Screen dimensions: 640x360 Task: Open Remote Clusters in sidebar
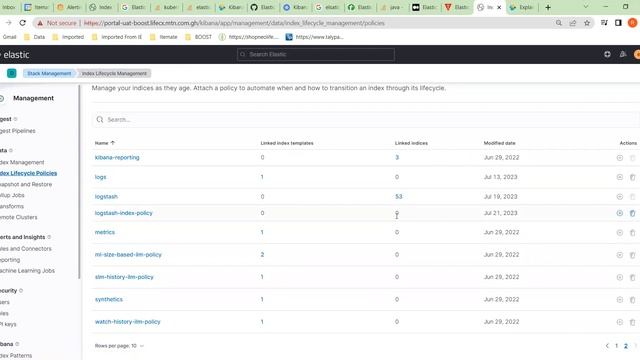18,218
